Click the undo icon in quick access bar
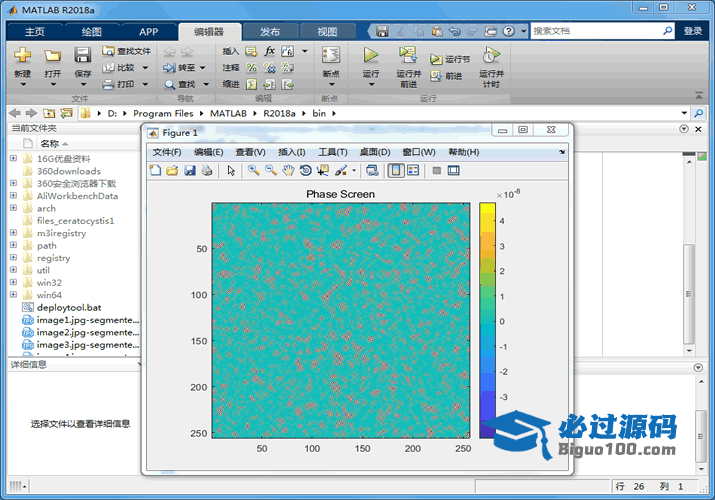The image size is (715, 500). click(455, 31)
